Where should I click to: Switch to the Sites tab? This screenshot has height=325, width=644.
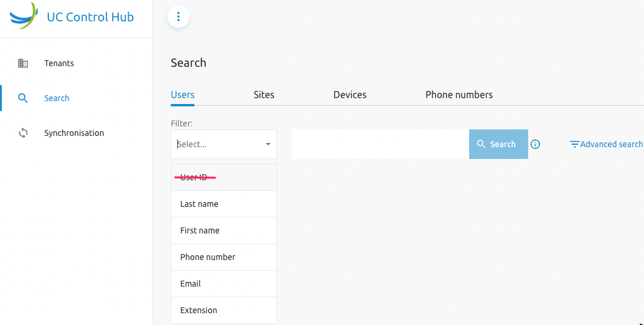click(264, 95)
